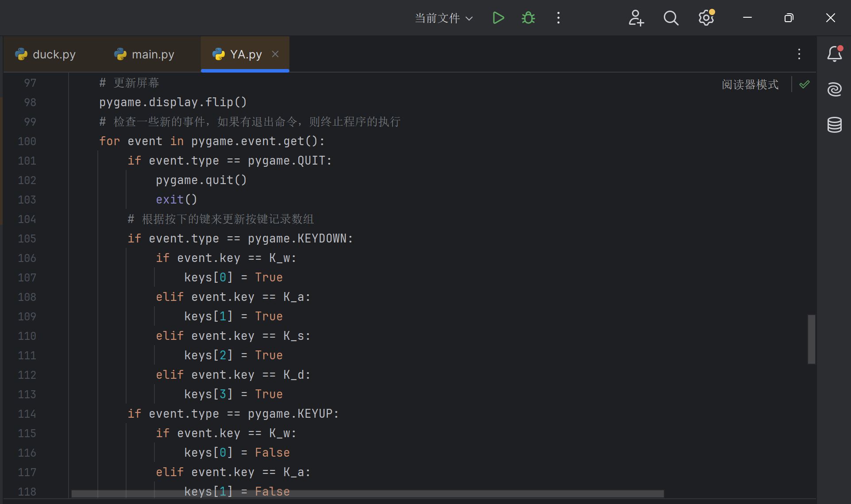Restore down the IDE window
This screenshot has height=504, width=851.
pyautogui.click(x=789, y=18)
